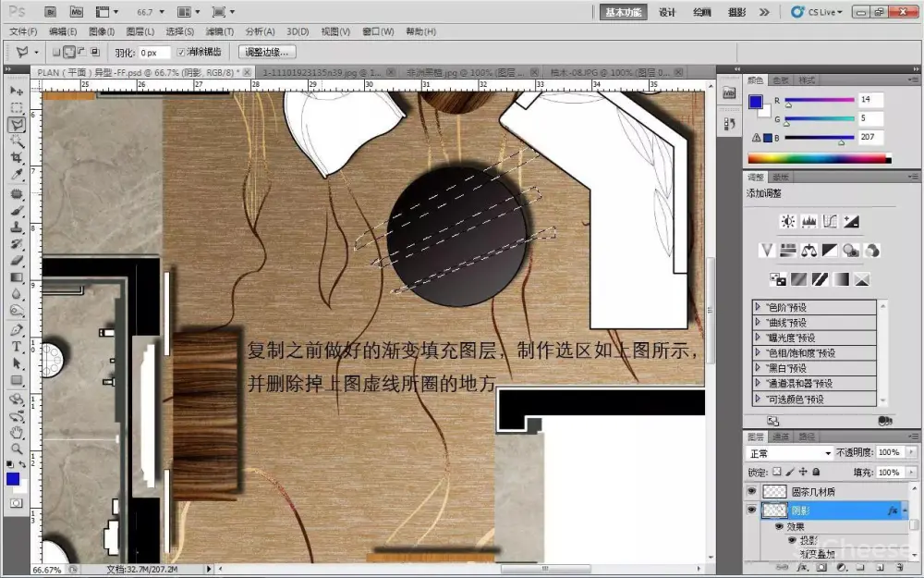Screen dimensions: 924x578
Task: Pick the Magic Wand tool
Action: click(x=17, y=141)
